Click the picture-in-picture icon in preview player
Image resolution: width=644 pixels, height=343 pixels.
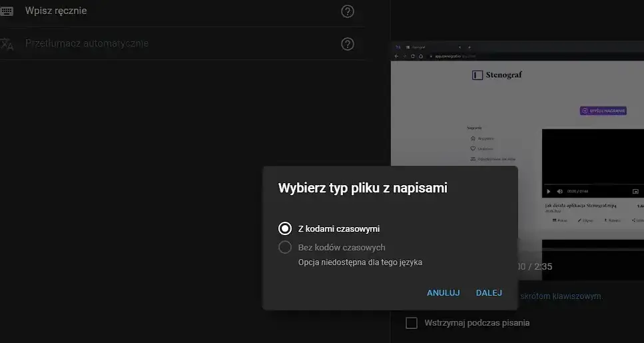click(x=635, y=191)
